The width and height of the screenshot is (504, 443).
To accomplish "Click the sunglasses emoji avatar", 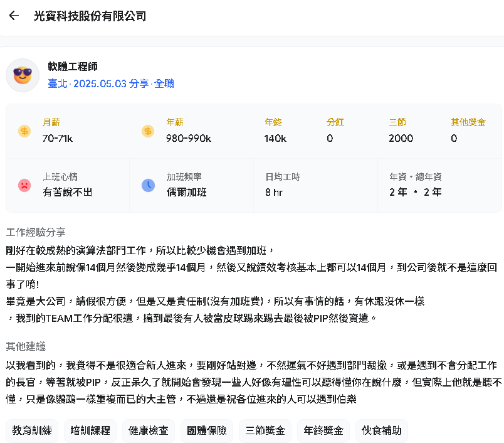I will 23,75.
